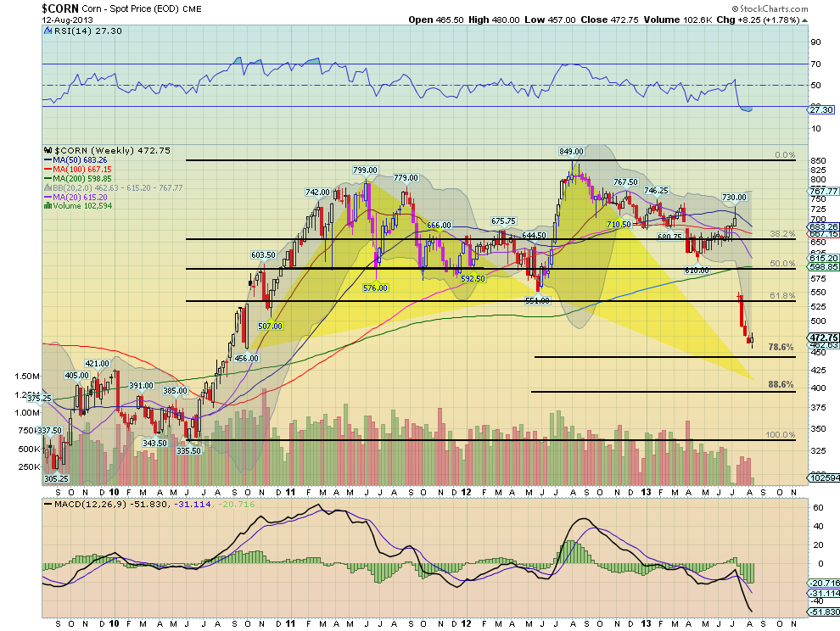The width and height of the screenshot is (840, 631).
Task: Click the 767.50 price label
Action: tap(625, 182)
